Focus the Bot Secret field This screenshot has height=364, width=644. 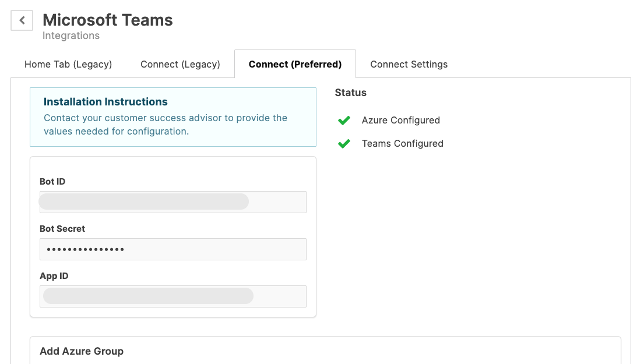click(x=173, y=249)
